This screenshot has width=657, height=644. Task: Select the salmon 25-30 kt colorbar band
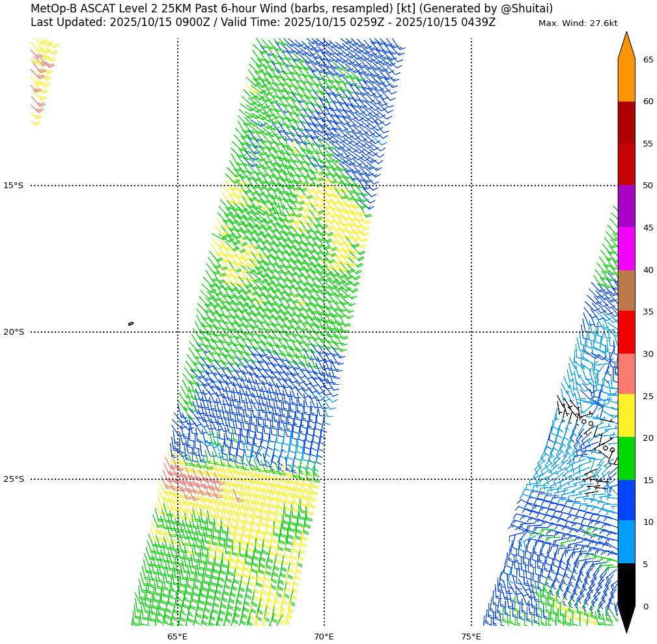tap(626, 374)
